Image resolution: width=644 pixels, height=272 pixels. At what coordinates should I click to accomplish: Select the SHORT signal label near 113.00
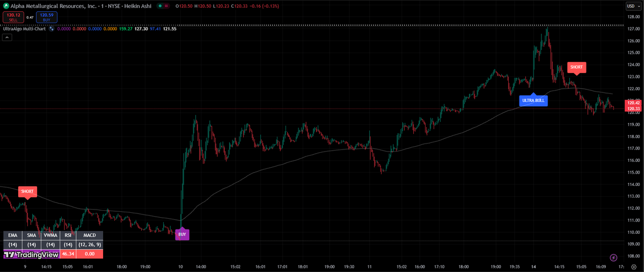tap(27, 191)
